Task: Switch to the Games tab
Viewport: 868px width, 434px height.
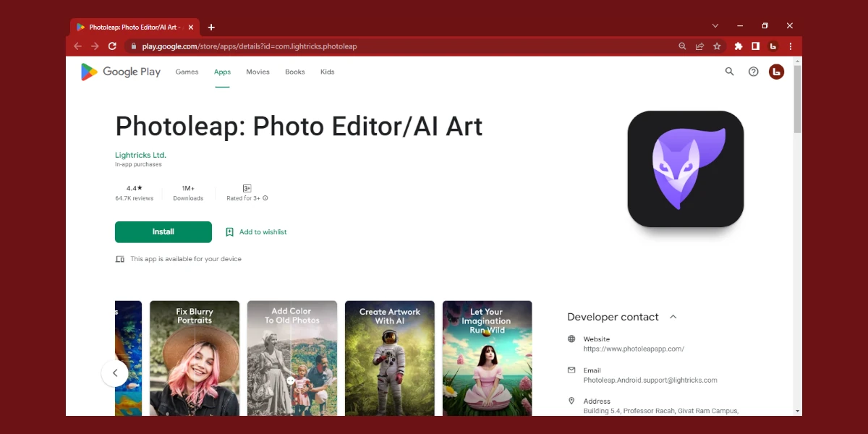Action: (x=187, y=72)
